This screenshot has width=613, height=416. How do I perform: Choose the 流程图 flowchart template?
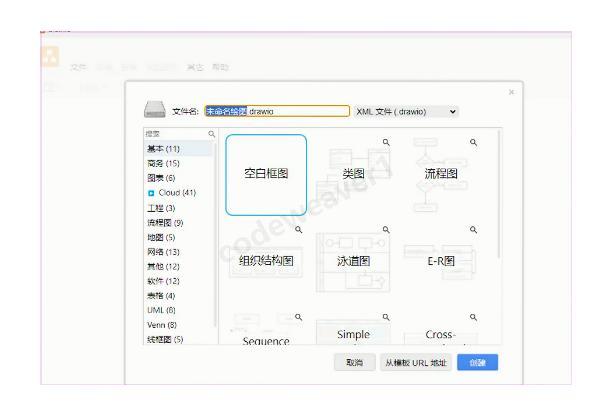tap(441, 175)
